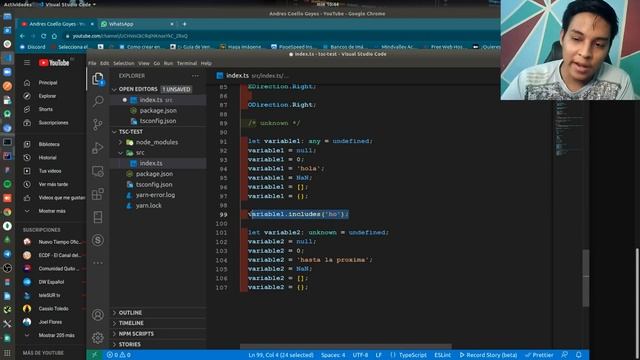Viewport: 640px width, 360px height.
Task: Reload the Chrome page
Action: 43,36
